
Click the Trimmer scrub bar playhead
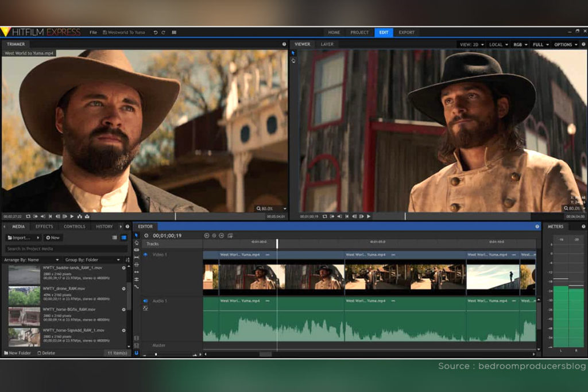coord(175,216)
